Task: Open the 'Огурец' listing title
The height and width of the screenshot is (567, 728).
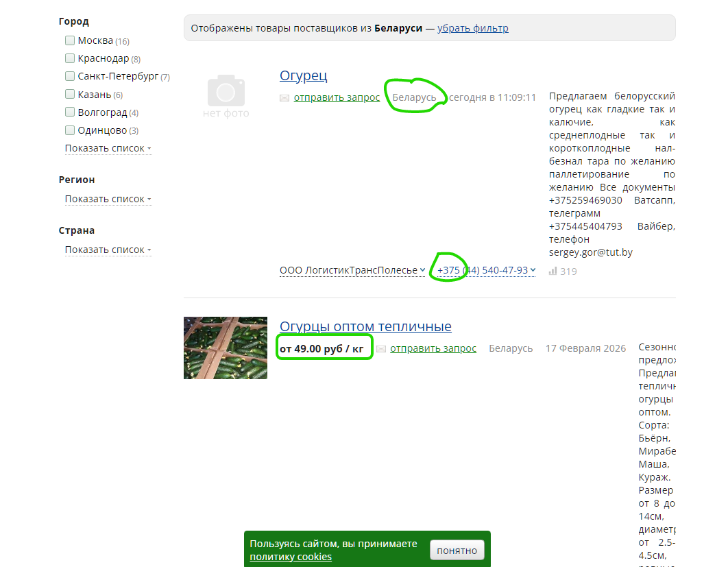Action: pos(304,75)
